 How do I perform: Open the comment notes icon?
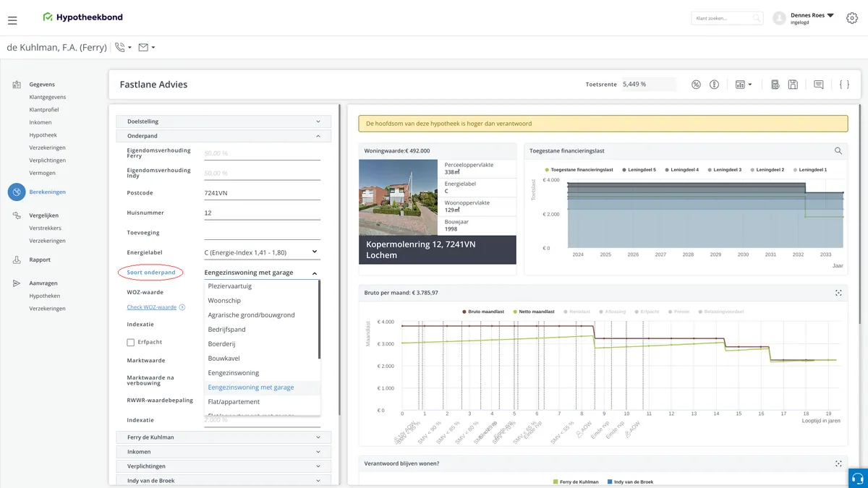(818, 85)
